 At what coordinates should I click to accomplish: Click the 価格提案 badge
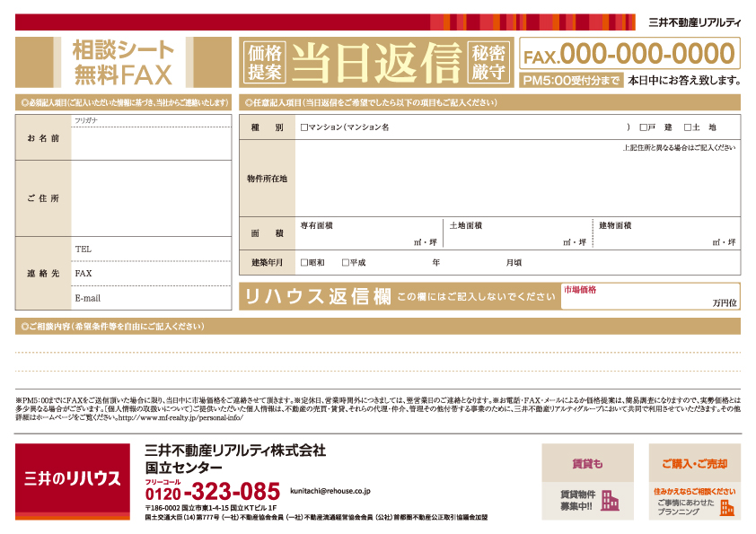tap(265, 63)
